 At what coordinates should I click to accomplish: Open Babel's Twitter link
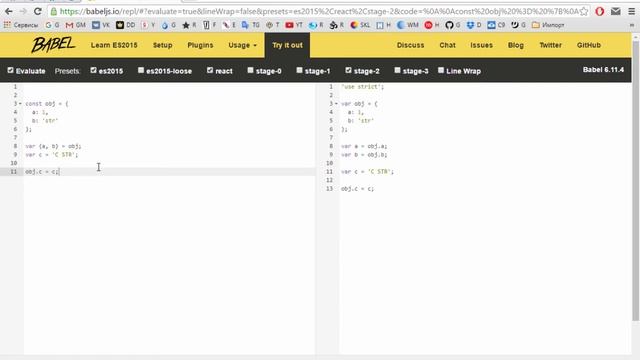(550, 45)
